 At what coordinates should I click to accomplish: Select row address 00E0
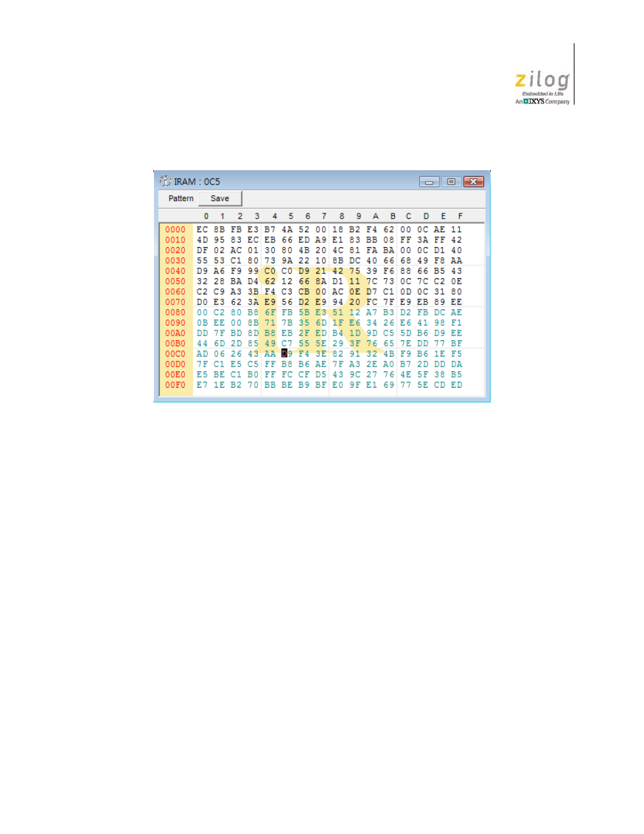(176, 375)
